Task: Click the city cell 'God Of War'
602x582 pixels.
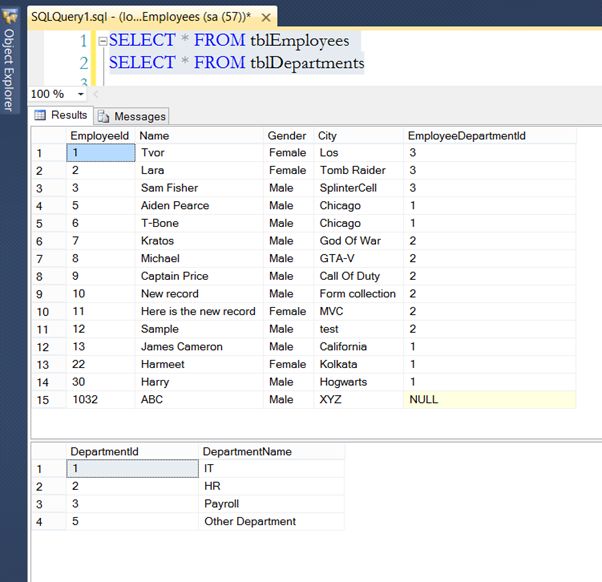Action: (x=358, y=241)
